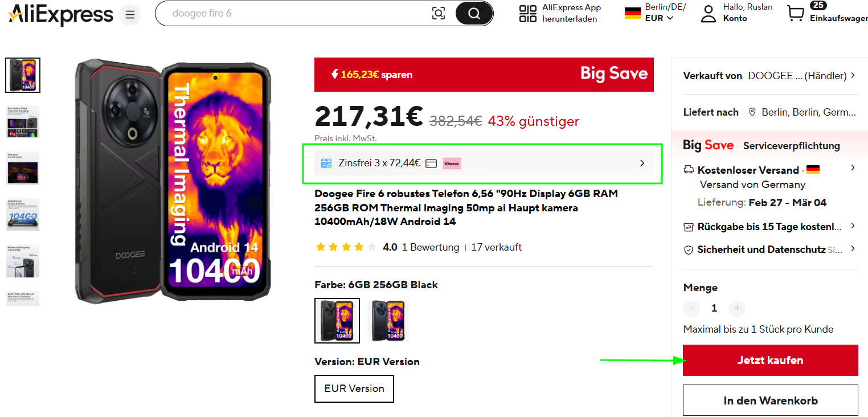868x417 pixels.
Task: Click the magnifier search button
Action: pos(474,14)
